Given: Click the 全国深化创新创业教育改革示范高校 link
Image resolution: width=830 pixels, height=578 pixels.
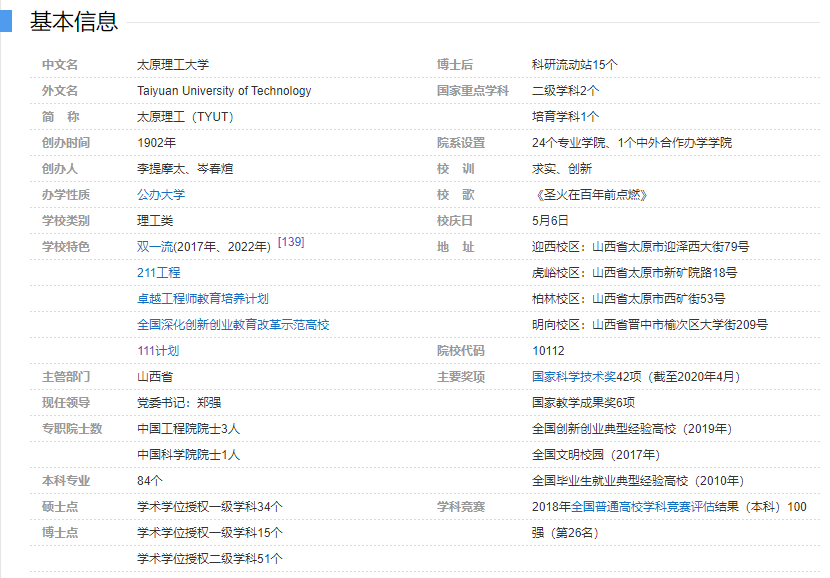Looking at the screenshot, I should point(233,325).
